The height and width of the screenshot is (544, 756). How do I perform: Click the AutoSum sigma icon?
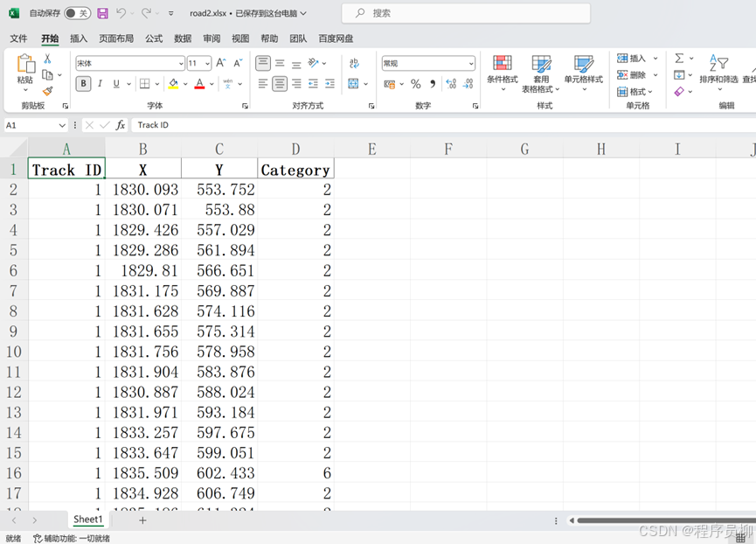pyautogui.click(x=679, y=59)
